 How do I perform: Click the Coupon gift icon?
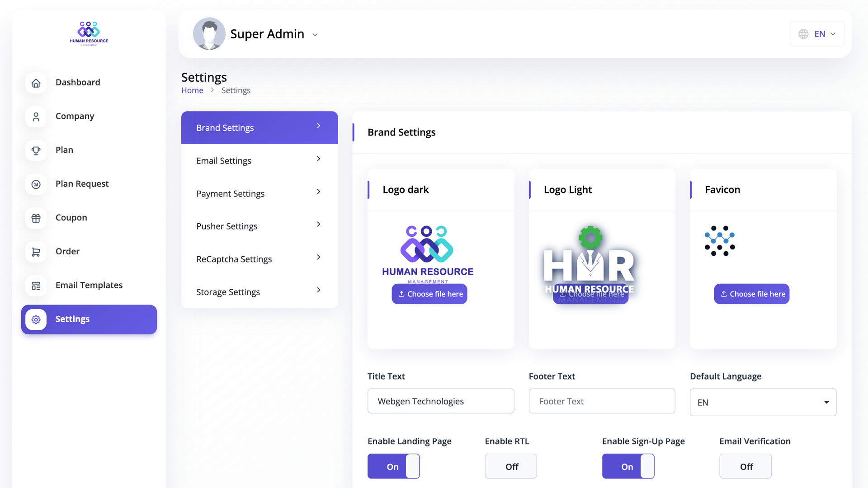[x=36, y=218]
